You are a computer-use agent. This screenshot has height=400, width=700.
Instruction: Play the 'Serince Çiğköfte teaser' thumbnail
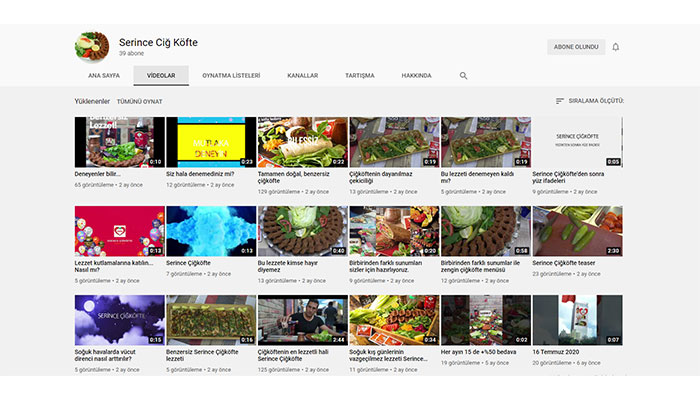tap(577, 231)
